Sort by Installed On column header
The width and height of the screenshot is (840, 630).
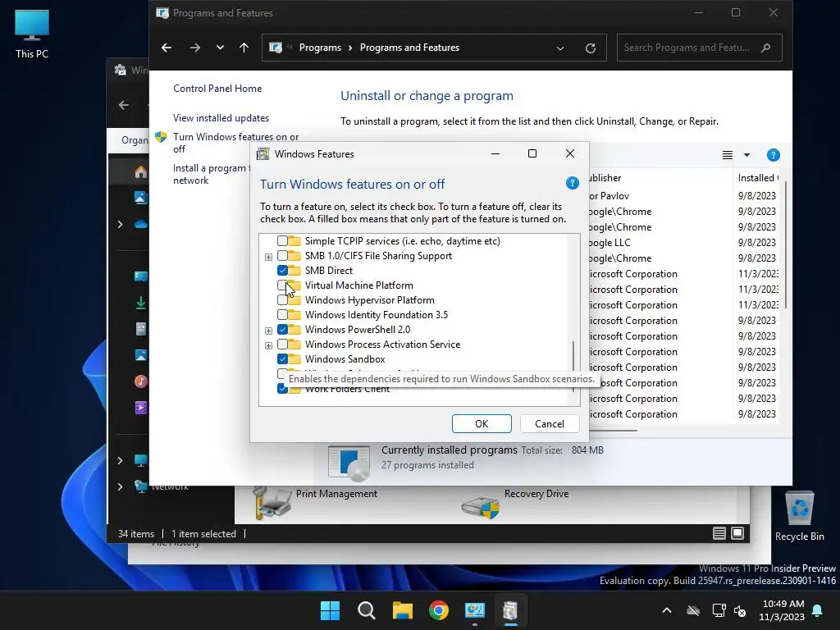[x=757, y=178]
